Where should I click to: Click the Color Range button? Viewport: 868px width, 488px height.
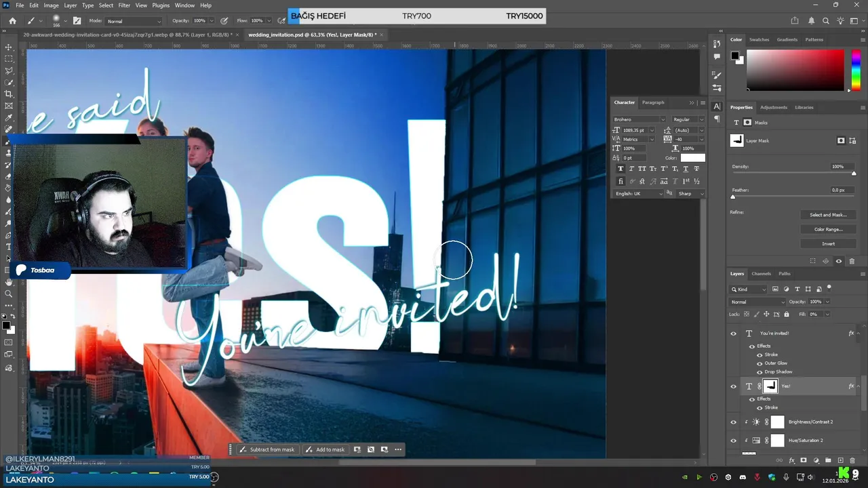828,229
